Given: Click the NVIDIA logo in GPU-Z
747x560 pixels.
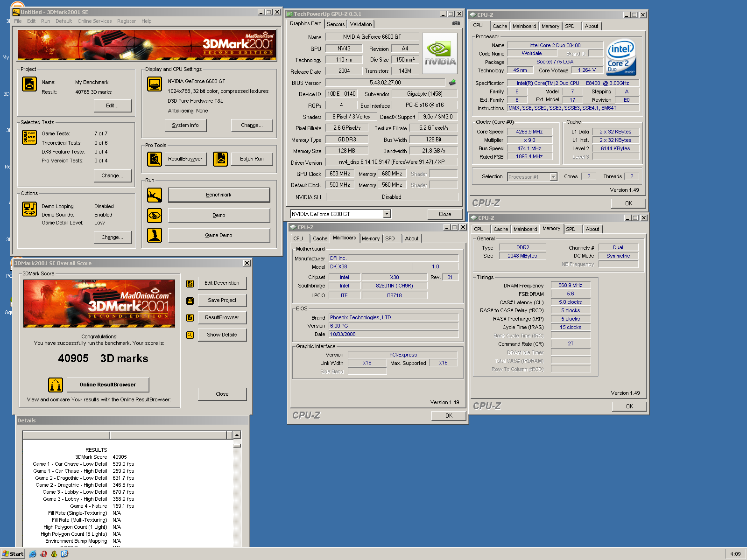Looking at the screenshot, I should 440,53.
